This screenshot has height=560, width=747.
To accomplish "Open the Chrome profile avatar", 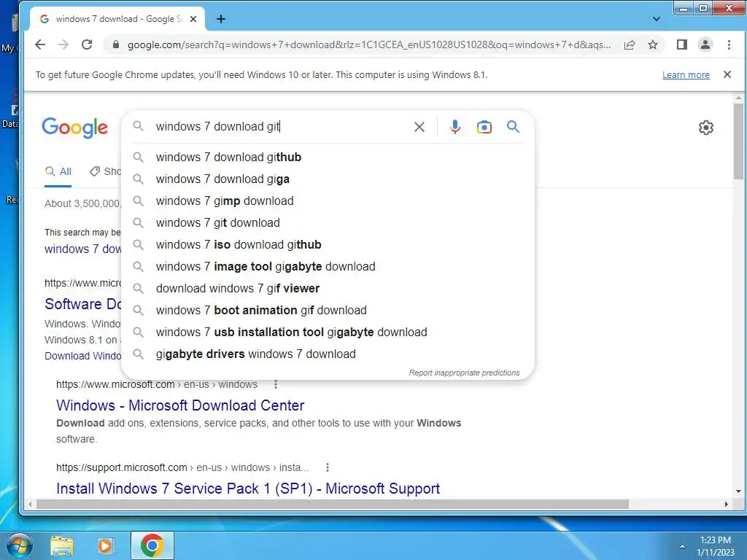I will point(705,44).
